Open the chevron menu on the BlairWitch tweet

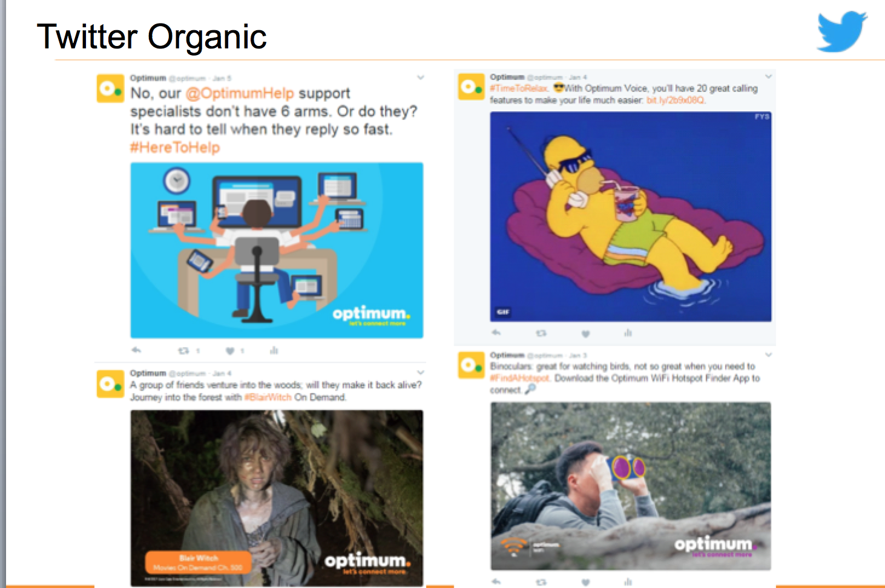coord(420,373)
